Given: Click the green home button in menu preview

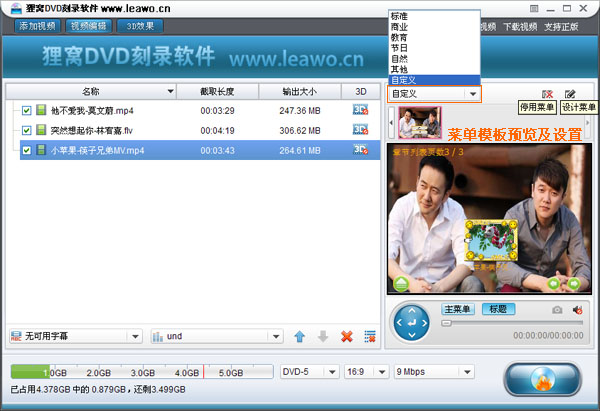Looking at the screenshot, I should [401, 284].
